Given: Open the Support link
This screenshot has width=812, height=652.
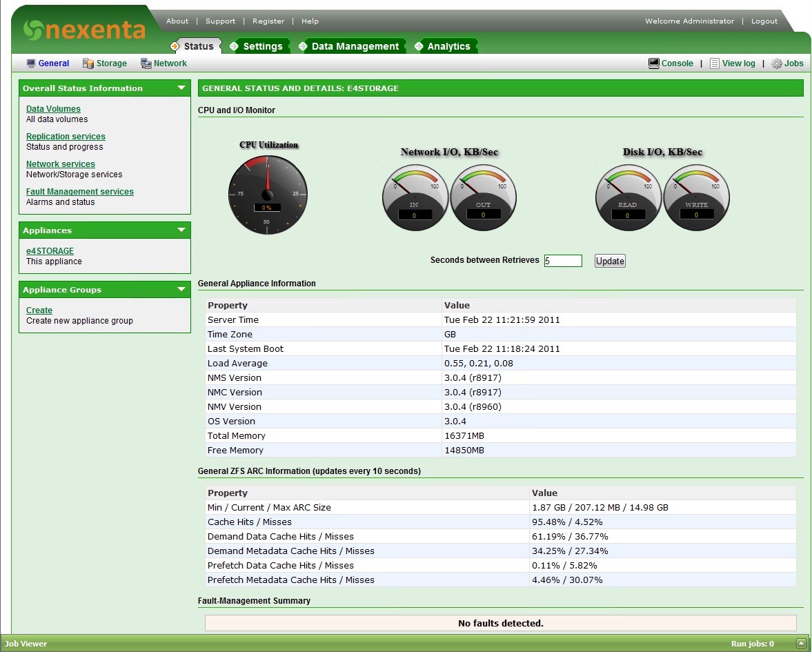Looking at the screenshot, I should click(x=220, y=21).
